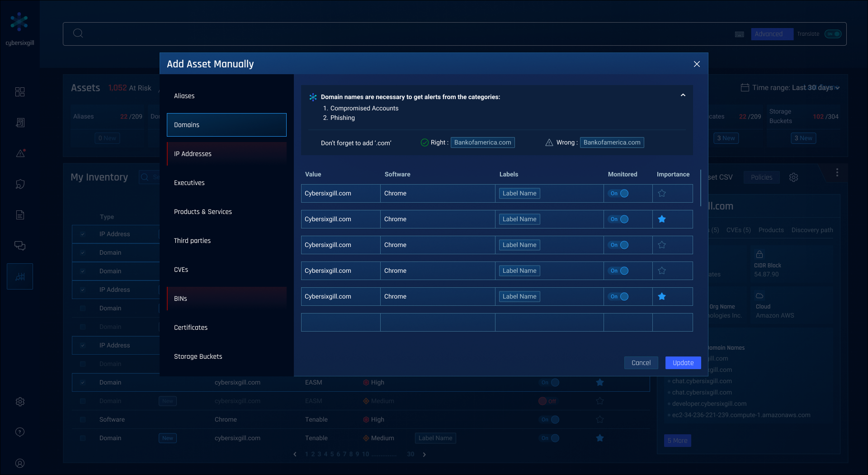Viewport: 868px width, 475px height.
Task: Click the Update button
Action: 683,363
